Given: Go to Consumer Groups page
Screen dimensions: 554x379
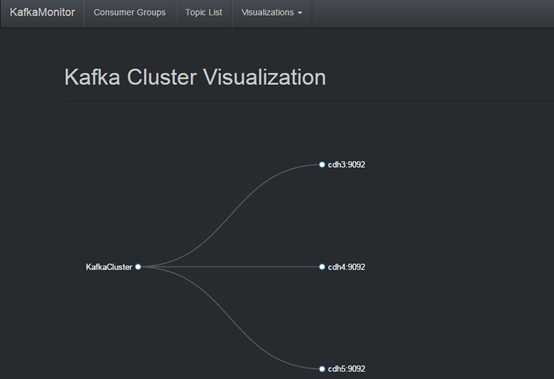Looking at the screenshot, I should click(x=130, y=12).
